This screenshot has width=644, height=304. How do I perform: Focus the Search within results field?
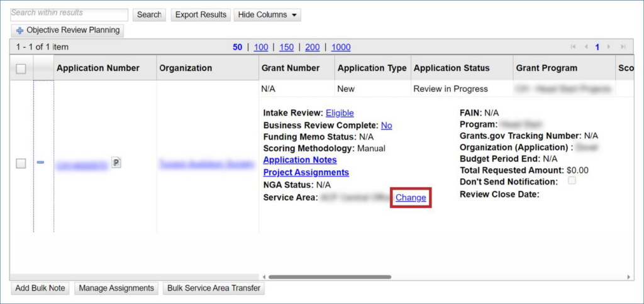[x=69, y=14]
